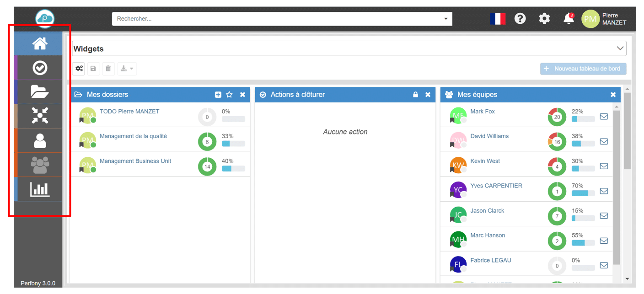Open the folder icon in sidebar

coord(40,92)
